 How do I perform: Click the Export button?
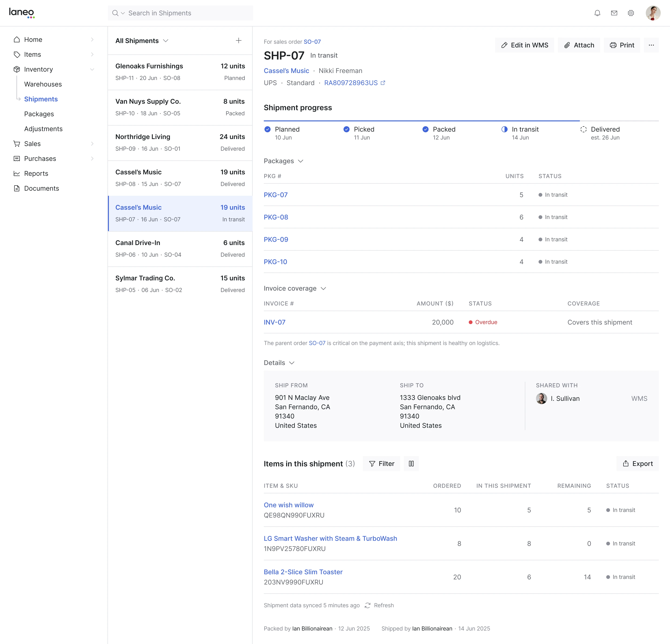point(637,464)
